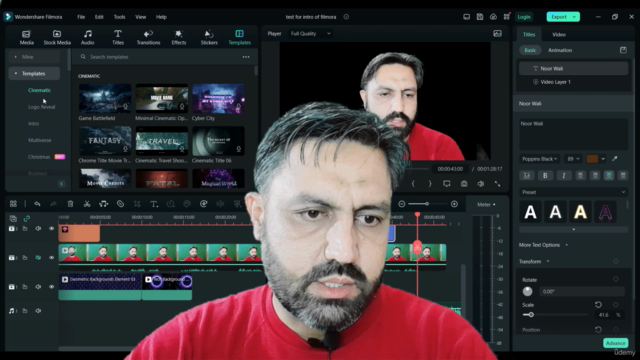Toggle italic text formatting
The height and width of the screenshot is (360, 640).
coord(564,176)
